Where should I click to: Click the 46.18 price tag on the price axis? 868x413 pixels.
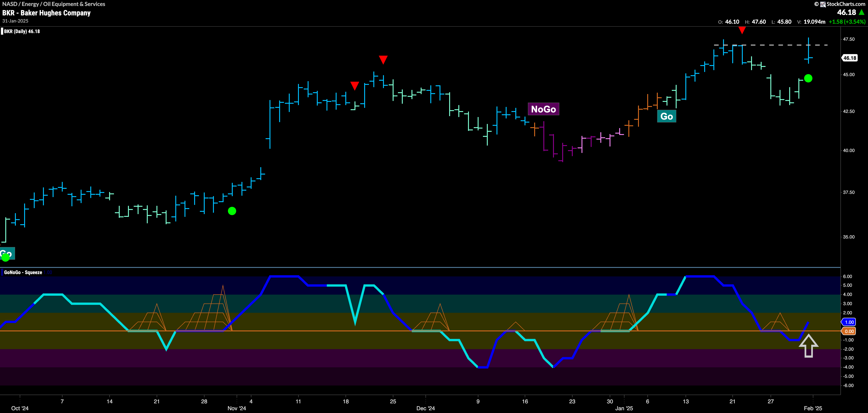tap(850, 58)
